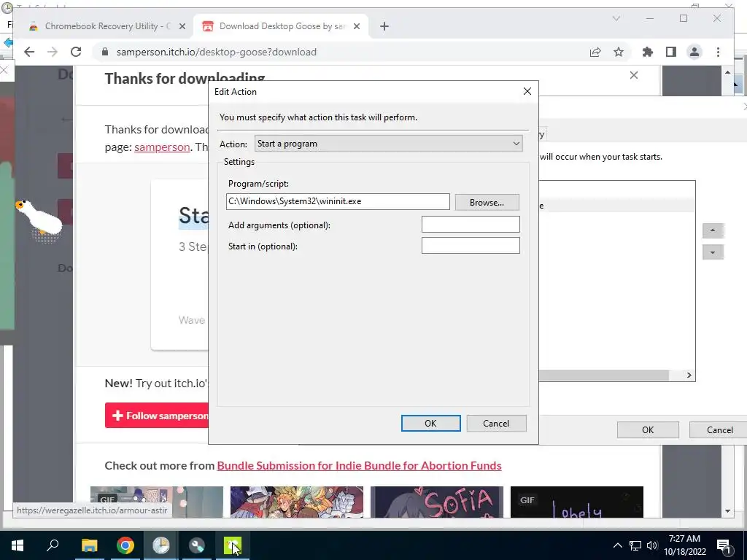Focus the Start in field
747x560 pixels.
tap(471, 246)
